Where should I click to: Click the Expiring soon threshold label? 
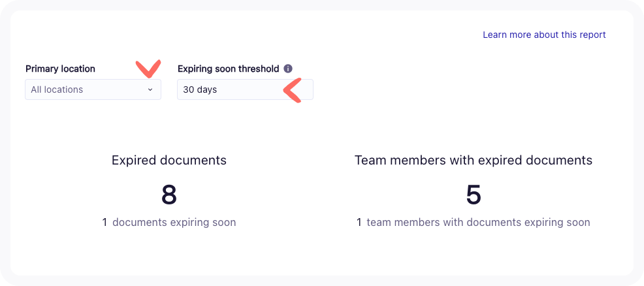[x=228, y=69]
